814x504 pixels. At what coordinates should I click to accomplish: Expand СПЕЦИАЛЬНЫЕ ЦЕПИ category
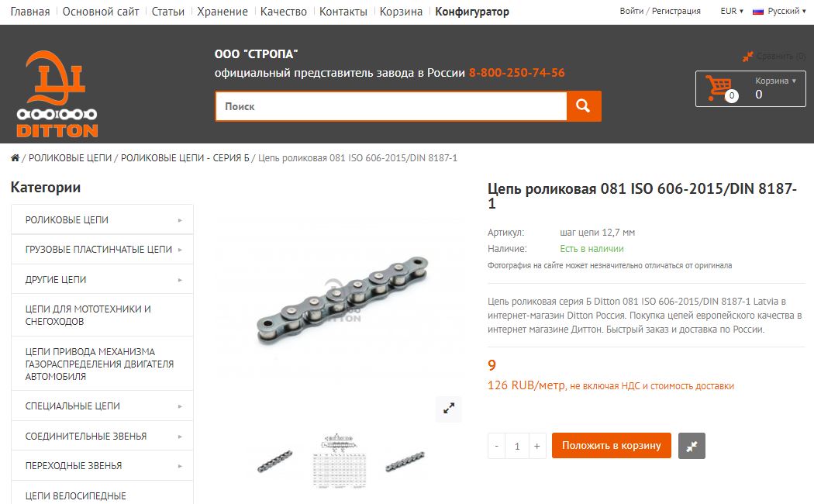point(102,406)
